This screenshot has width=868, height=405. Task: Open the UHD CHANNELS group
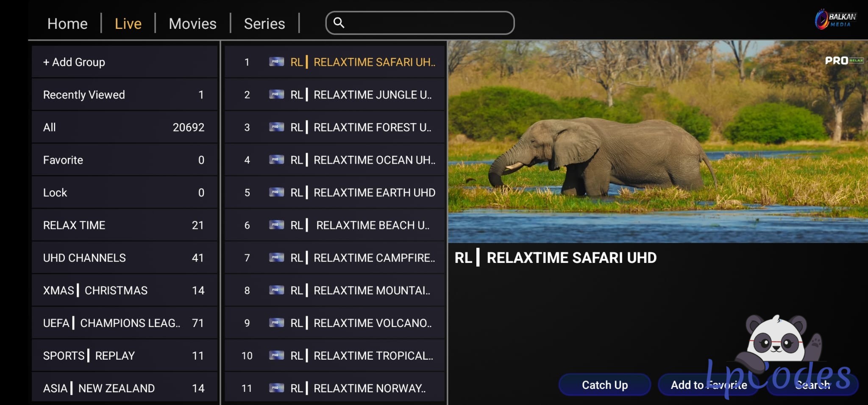(x=124, y=258)
